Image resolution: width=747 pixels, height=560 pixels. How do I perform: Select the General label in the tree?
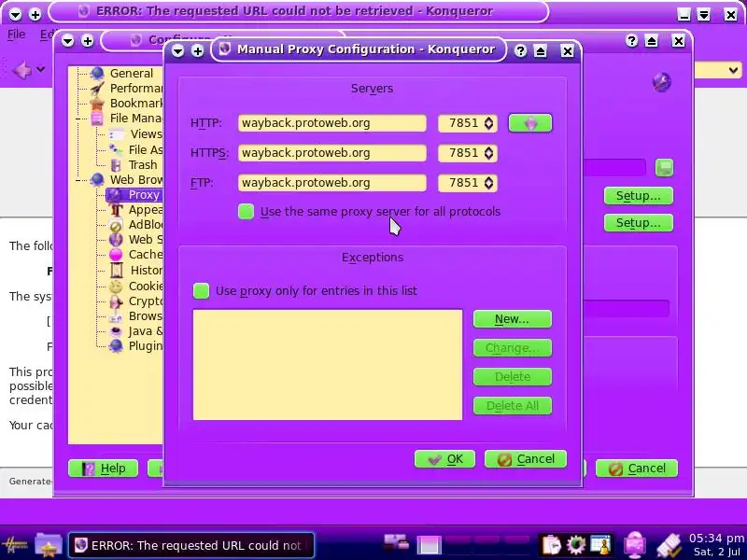tap(132, 74)
